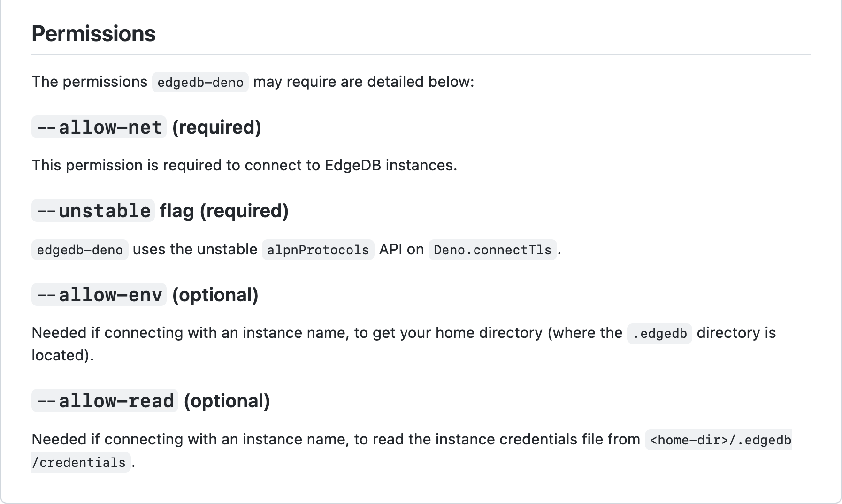
Task: Select the --allow-net code heading
Action: (x=99, y=127)
